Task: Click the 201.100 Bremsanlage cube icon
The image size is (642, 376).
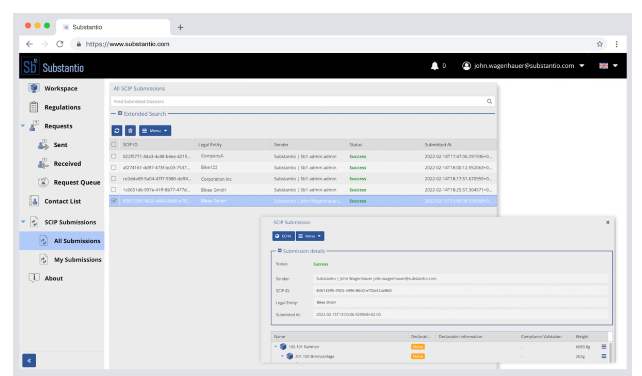Action: tap(290, 356)
